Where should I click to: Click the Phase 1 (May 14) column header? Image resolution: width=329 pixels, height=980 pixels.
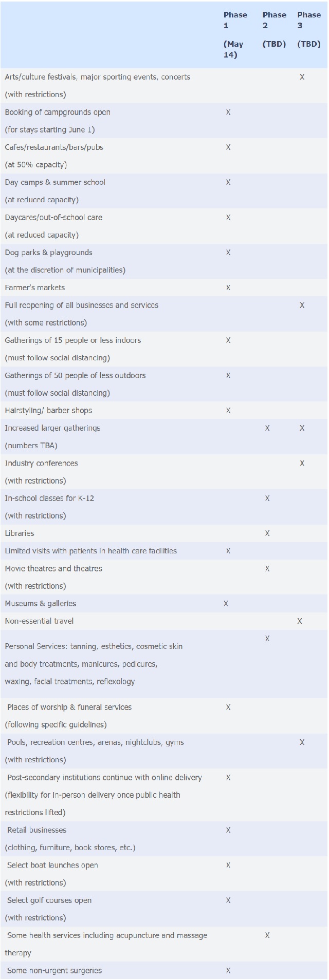[235, 34]
